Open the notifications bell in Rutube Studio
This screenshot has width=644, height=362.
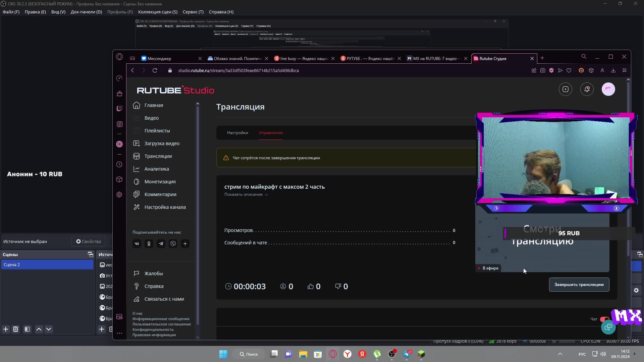coord(587,89)
